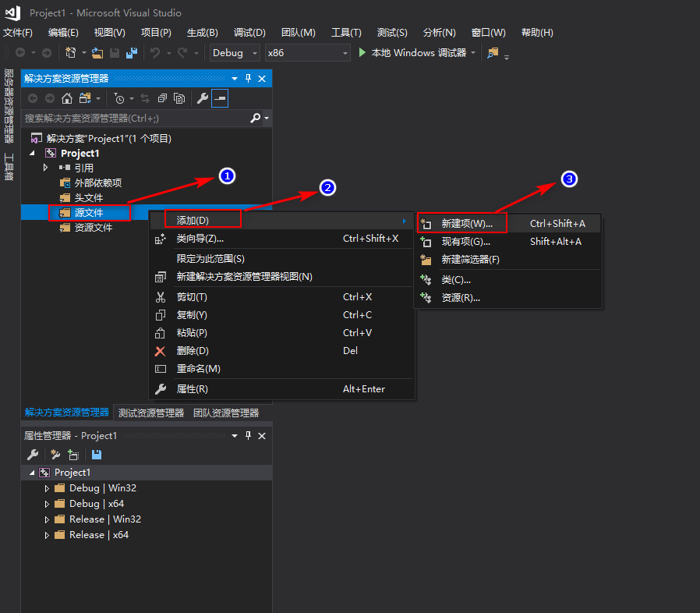Choose 资源(R)... in the submenu

click(508, 298)
